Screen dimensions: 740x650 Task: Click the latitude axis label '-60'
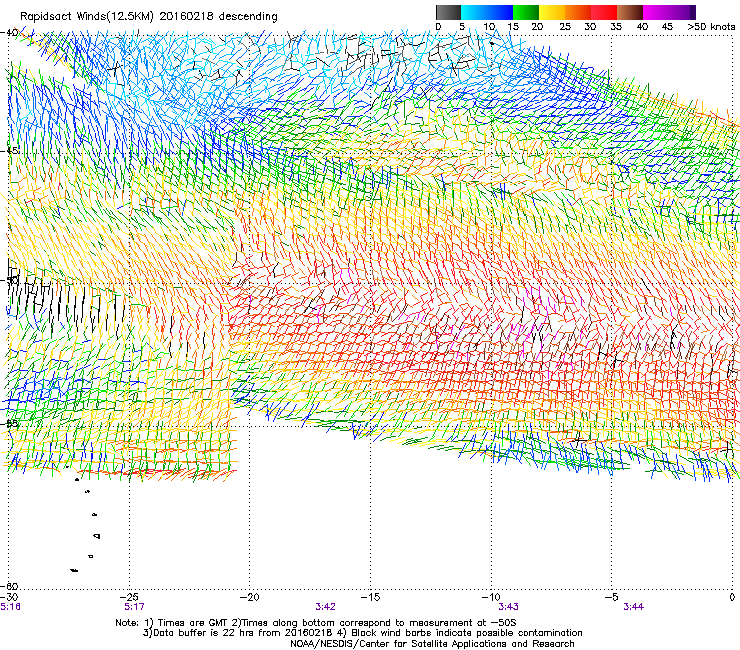coord(9,586)
